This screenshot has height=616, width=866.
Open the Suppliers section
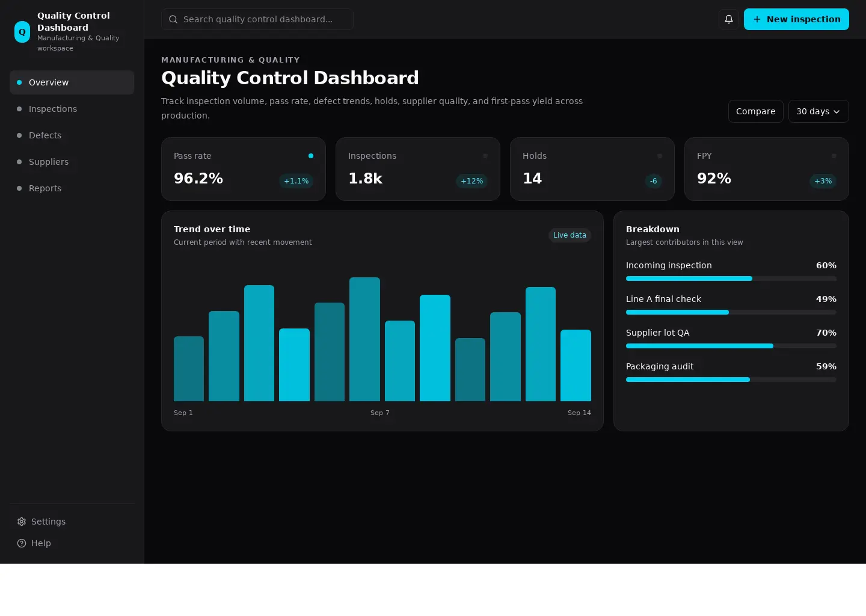coord(72,162)
